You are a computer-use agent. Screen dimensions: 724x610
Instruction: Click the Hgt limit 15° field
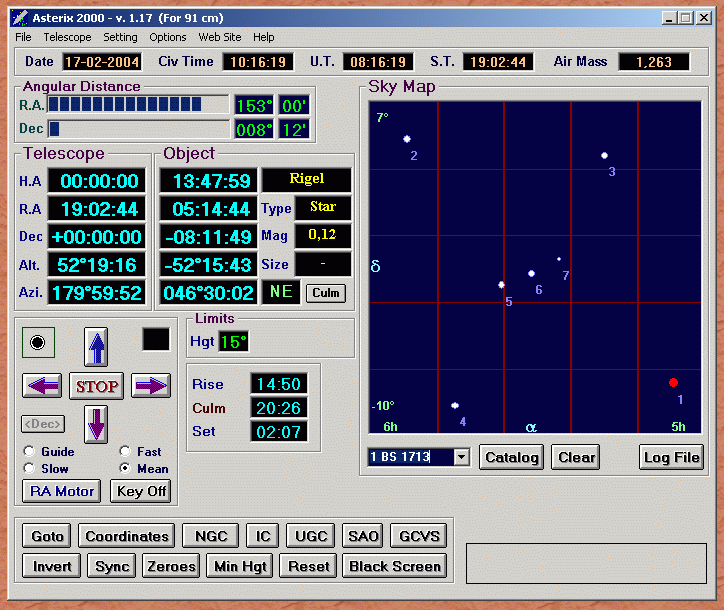tap(234, 342)
